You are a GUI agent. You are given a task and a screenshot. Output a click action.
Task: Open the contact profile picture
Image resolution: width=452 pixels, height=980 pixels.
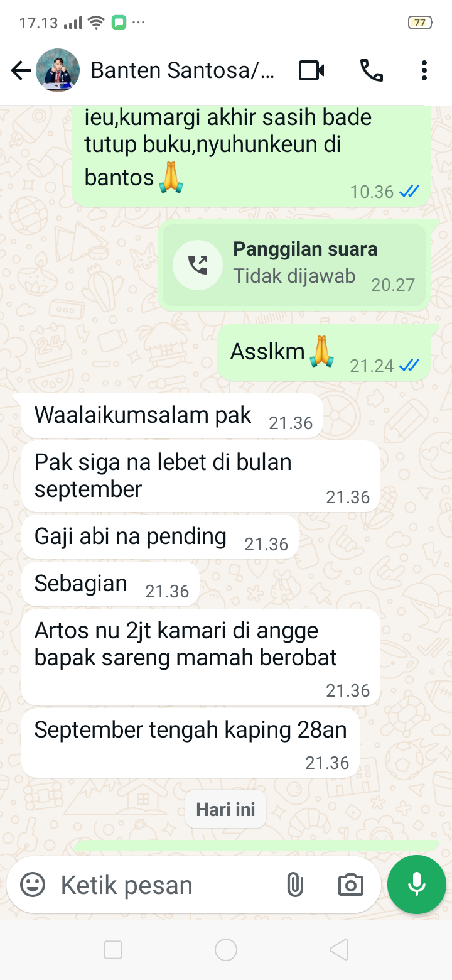point(58,70)
